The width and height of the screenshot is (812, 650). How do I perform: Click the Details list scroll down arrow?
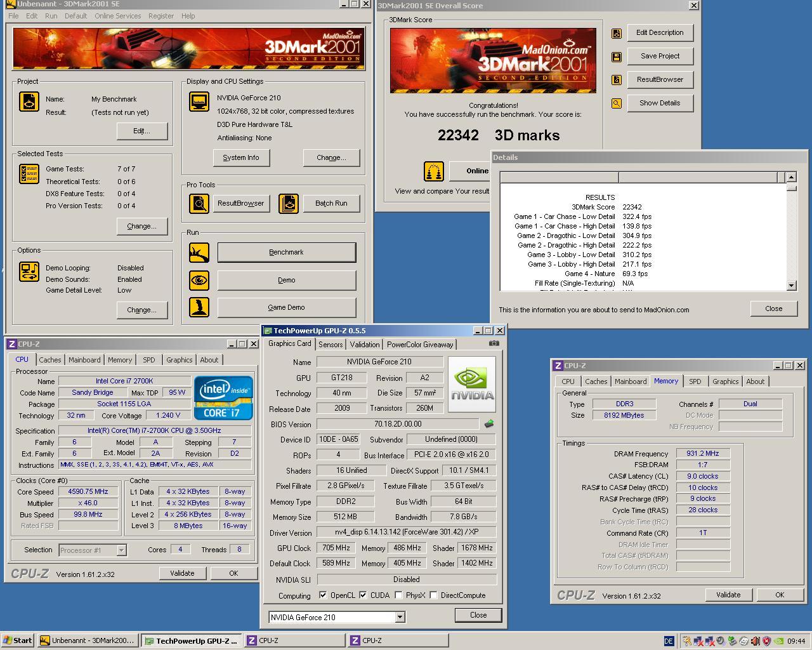(x=791, y=286)
